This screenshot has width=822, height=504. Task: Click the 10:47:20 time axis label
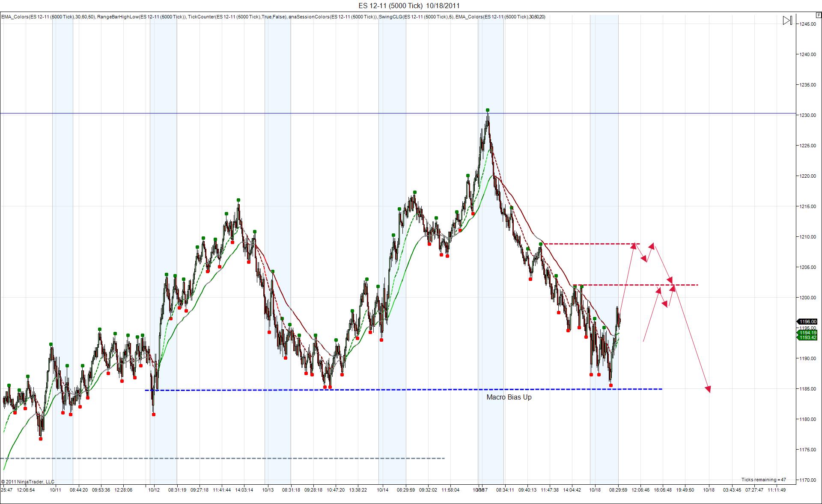coord(336,490)
